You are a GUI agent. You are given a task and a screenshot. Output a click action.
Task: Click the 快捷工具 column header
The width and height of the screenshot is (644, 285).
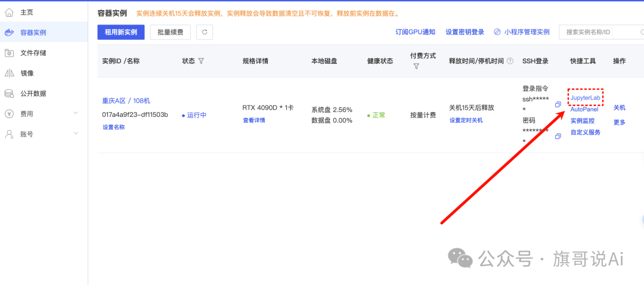pos(583,61)
